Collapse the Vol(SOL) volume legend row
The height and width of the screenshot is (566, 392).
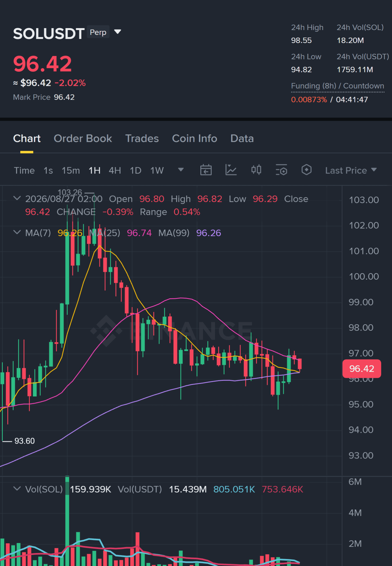click(x=17, y=489)
